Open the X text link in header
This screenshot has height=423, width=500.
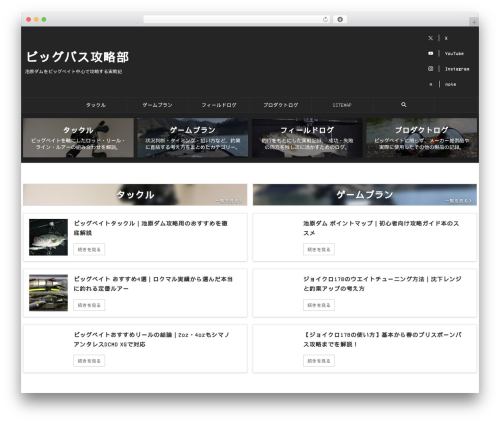point(446,38)
